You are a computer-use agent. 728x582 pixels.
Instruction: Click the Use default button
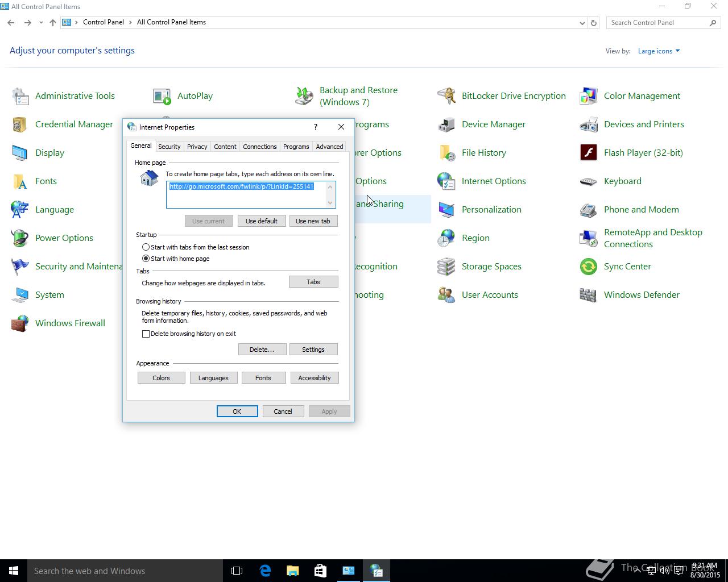[x=262, y=221]
